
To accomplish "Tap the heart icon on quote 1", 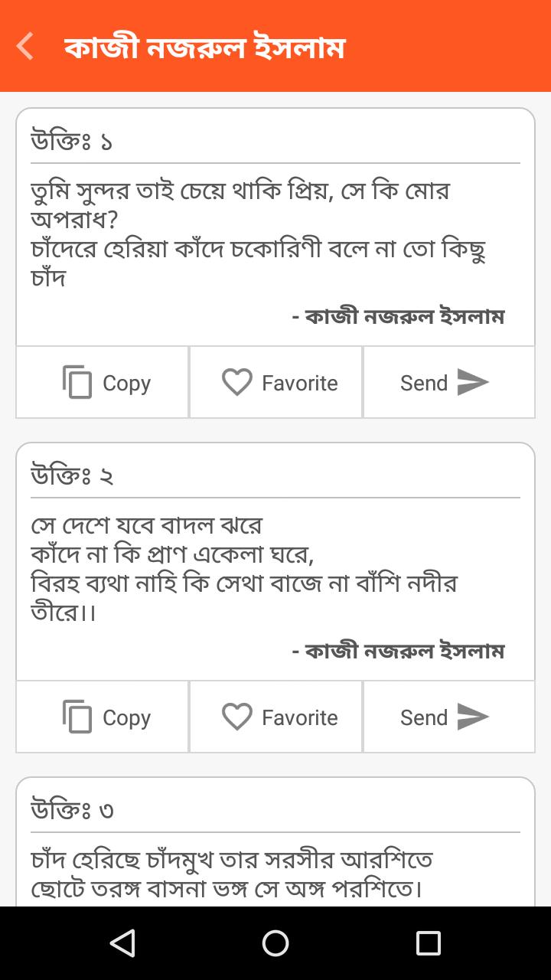I will coord(237,382).
